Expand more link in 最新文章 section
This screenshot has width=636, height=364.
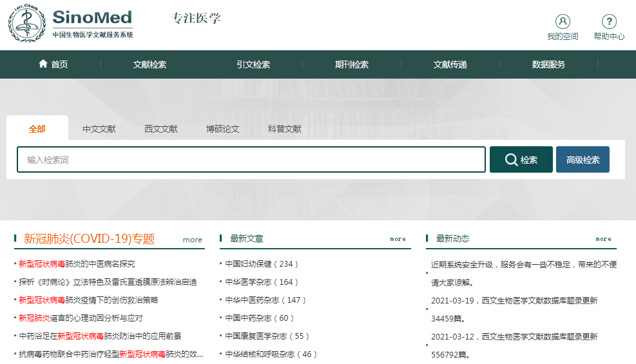click(398, 239)
